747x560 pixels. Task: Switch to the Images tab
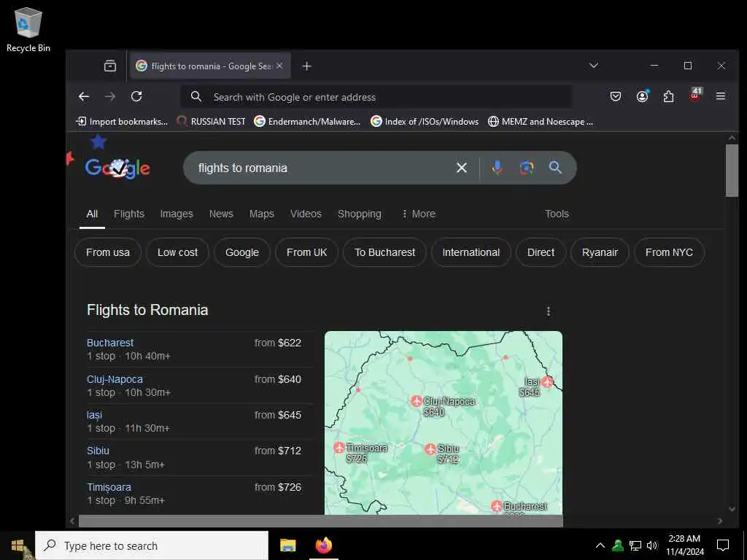[x=177, y=214]
